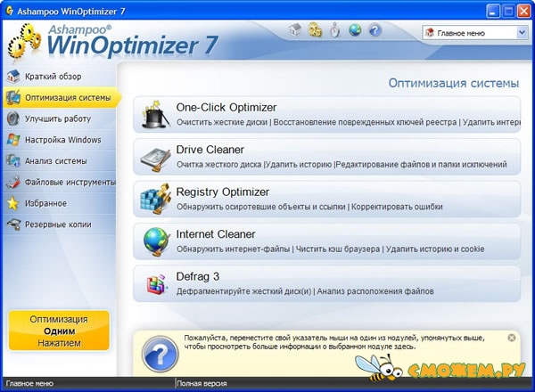Open Резервные копии section

60,225
